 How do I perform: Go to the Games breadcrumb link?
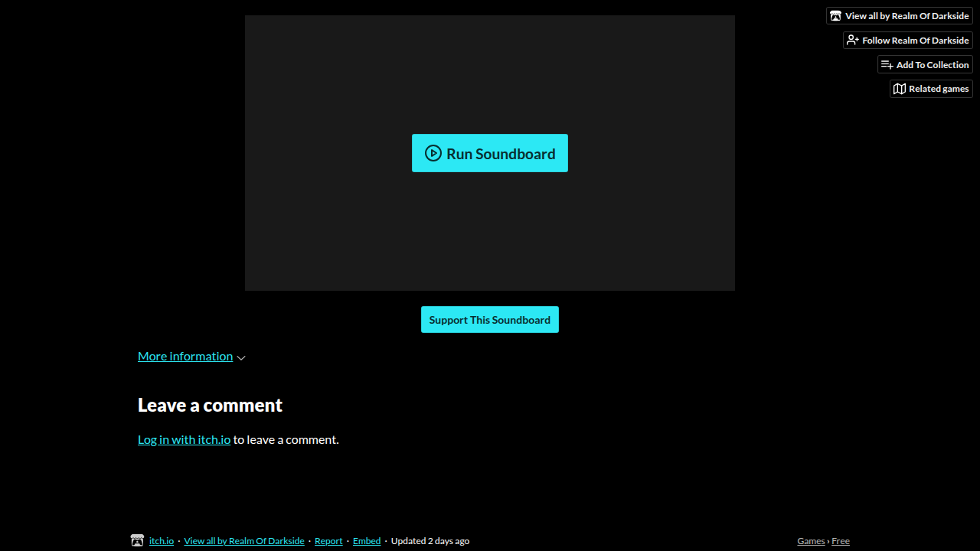[x=811, y=541]
